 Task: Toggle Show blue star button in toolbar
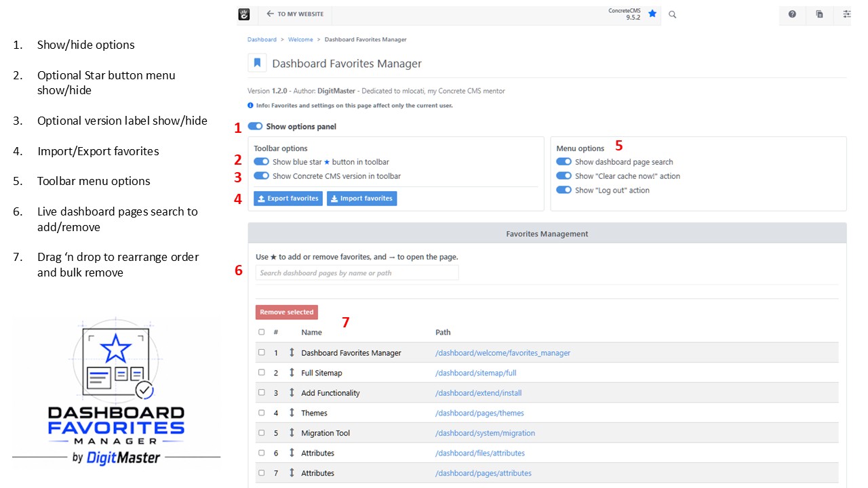(x=261, y=162)
